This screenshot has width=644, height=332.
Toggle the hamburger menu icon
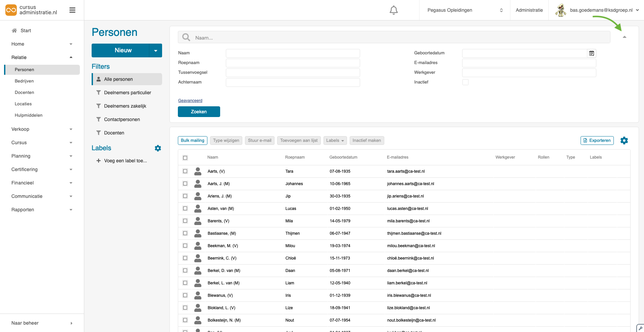pos(72,10)
